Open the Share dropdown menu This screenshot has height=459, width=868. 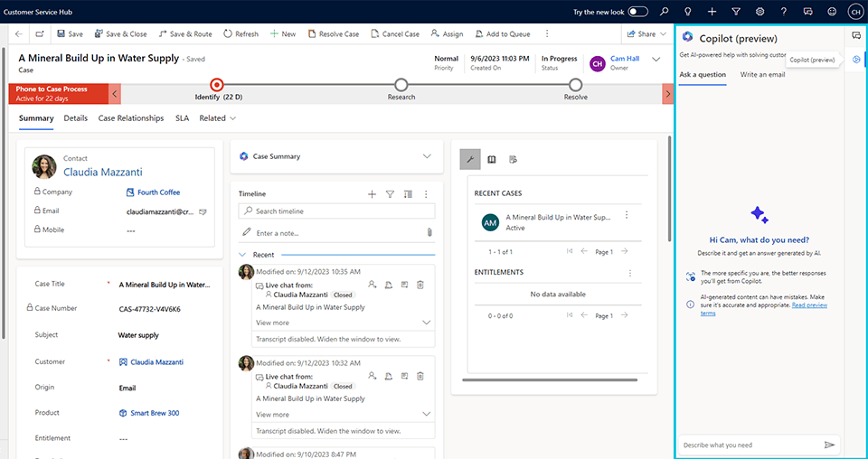[x=646, y=34]
